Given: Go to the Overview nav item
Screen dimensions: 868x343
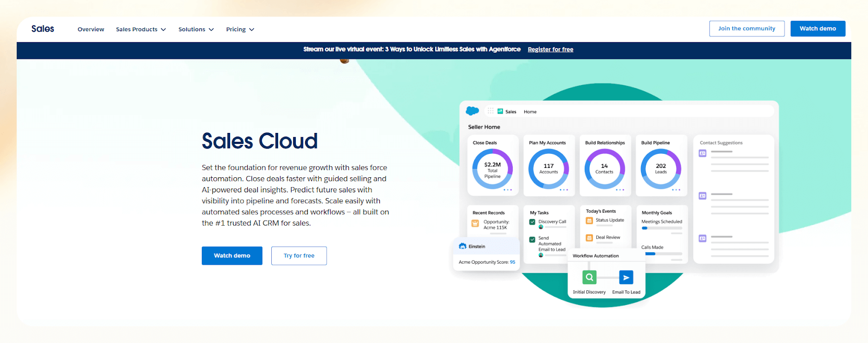Looking at the screenshot, I should pyautogui.click(x=91, y=30).
